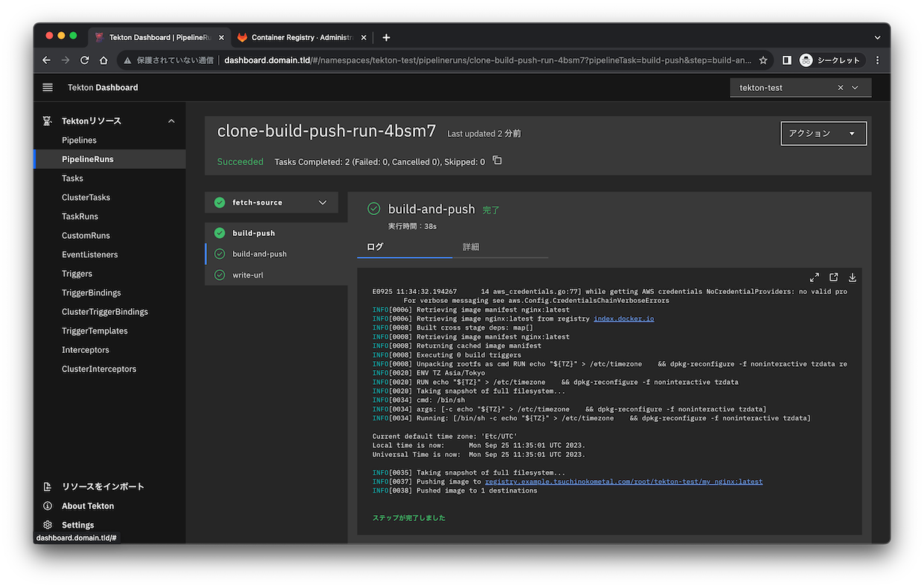Open Interceptors in the sidebar

pyautogui.click(x=109, y=350)
